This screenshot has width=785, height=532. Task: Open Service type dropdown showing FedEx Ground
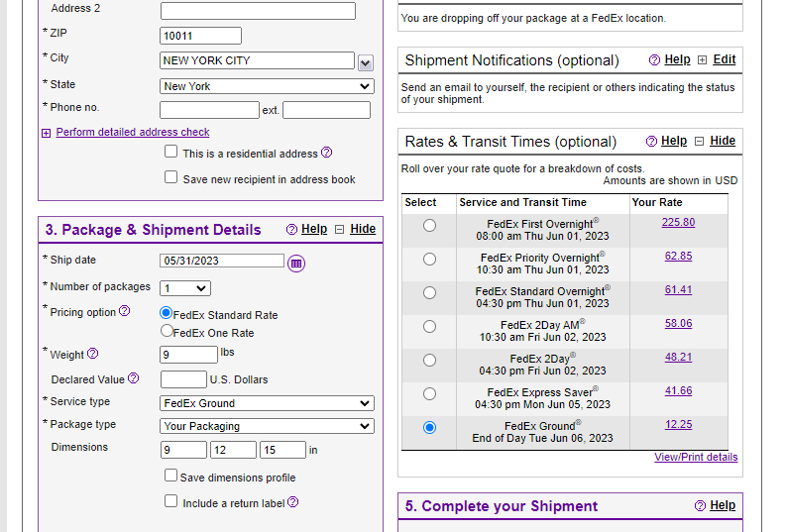click(267, 403)
